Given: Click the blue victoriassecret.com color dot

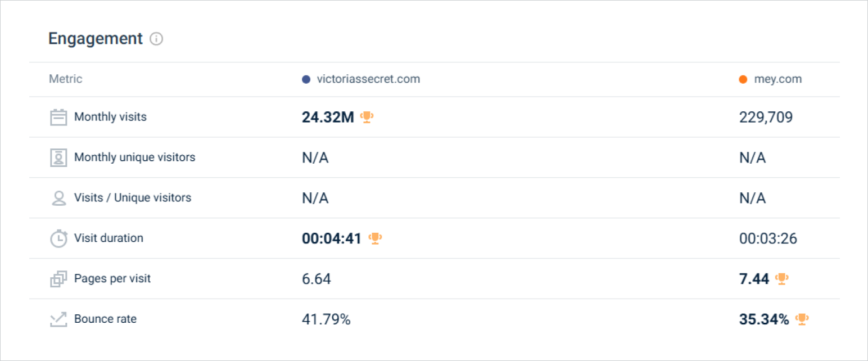Looking at the screenshot, I should tap(306, 79).
